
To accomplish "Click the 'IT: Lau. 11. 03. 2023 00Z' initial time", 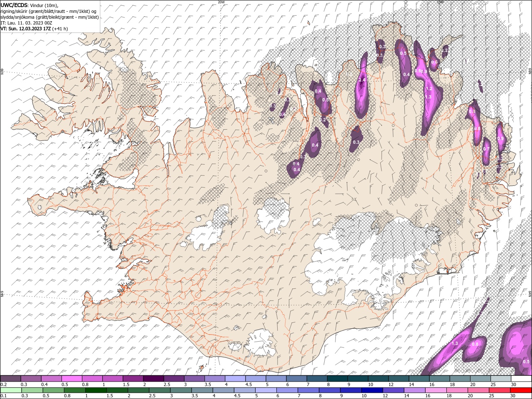I will 26,23.
